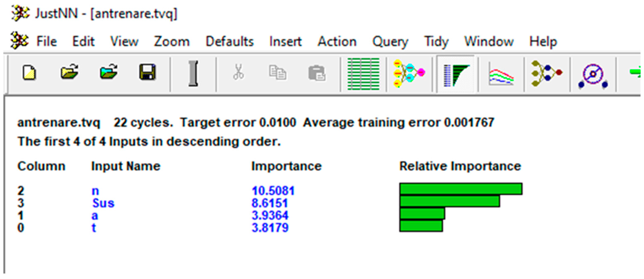Click the Sus input name row

click(103, 203)
